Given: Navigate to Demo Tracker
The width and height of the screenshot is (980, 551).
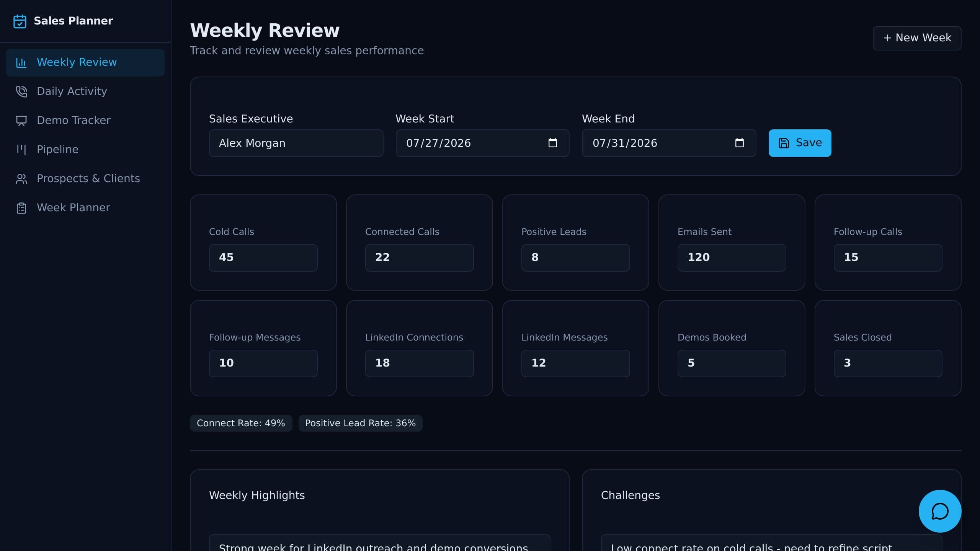Looking at the screenshot, I should [85, 121].
